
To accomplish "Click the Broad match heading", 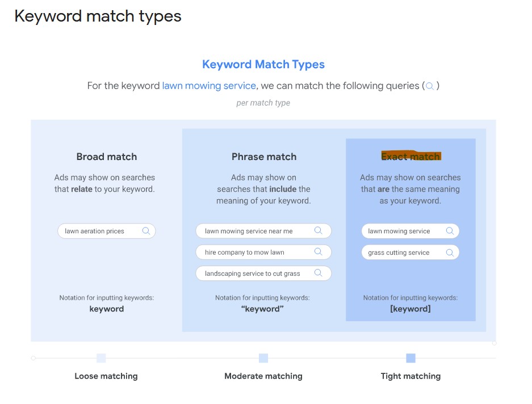I will pyautogui.click(x=107, y=157).
